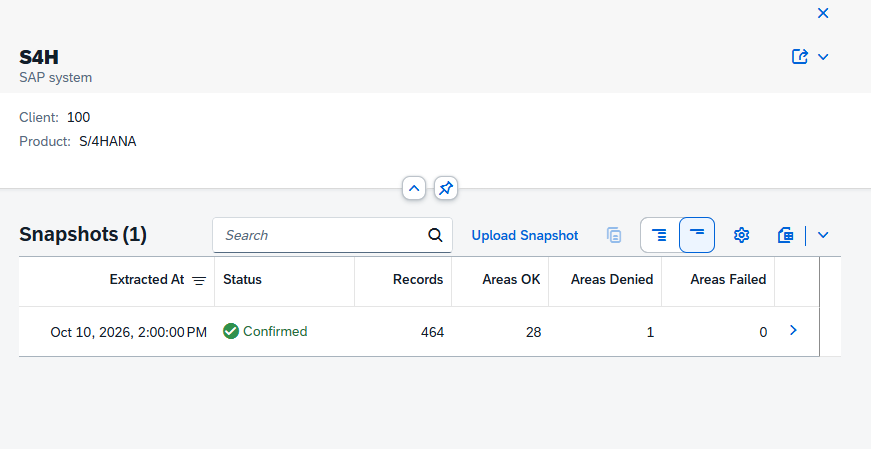This screenshot has width=871, height=449.
Task: Click the share/export icon in header
Action: [799, 57]
